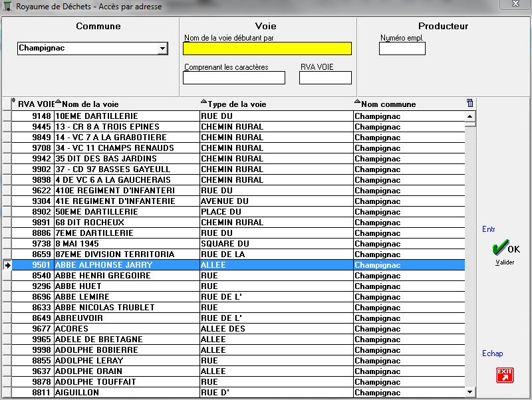Click the sort arrows left of RVA VOIE
Image resolution: width=532 pixels, height=400 pixels.
(x=14, y=102)
